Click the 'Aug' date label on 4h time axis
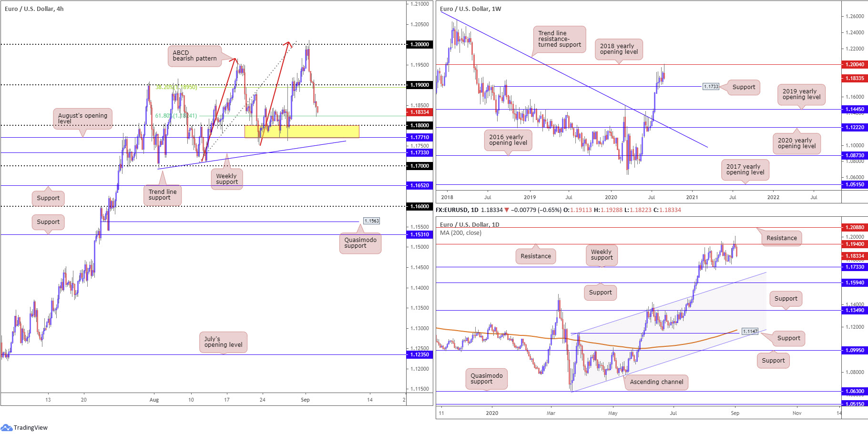868x434 pixels. [154, 400]
